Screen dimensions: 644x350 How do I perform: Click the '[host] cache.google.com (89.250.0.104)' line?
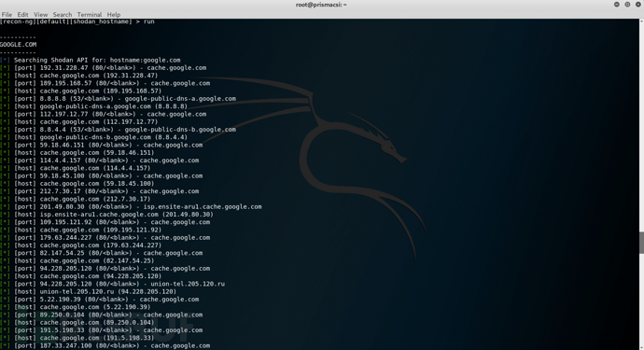(x=77, y=323)
